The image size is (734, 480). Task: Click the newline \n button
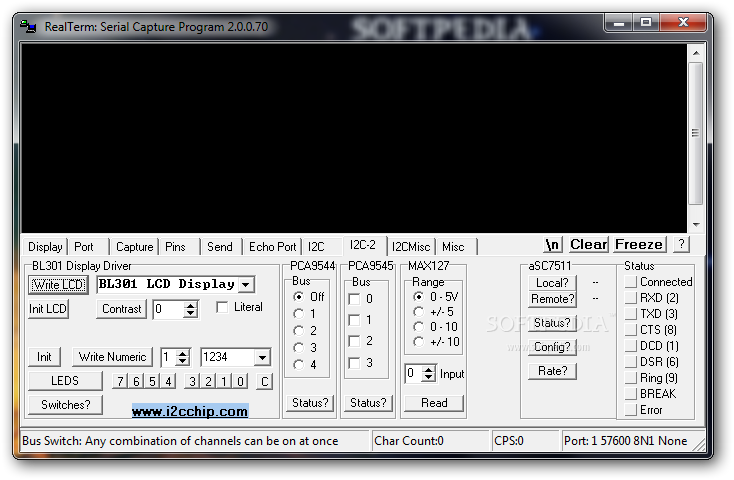coord(553,245)
